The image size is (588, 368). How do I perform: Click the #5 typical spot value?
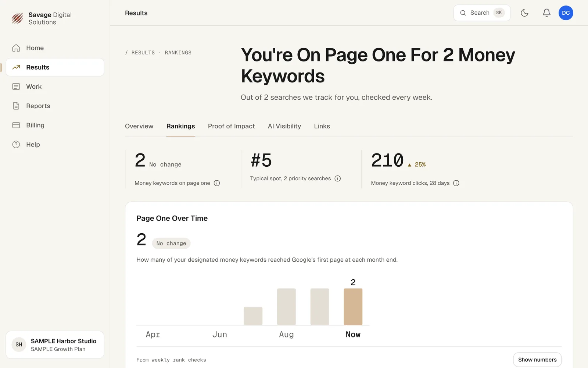pyautogui.click(x=261, y=160)
